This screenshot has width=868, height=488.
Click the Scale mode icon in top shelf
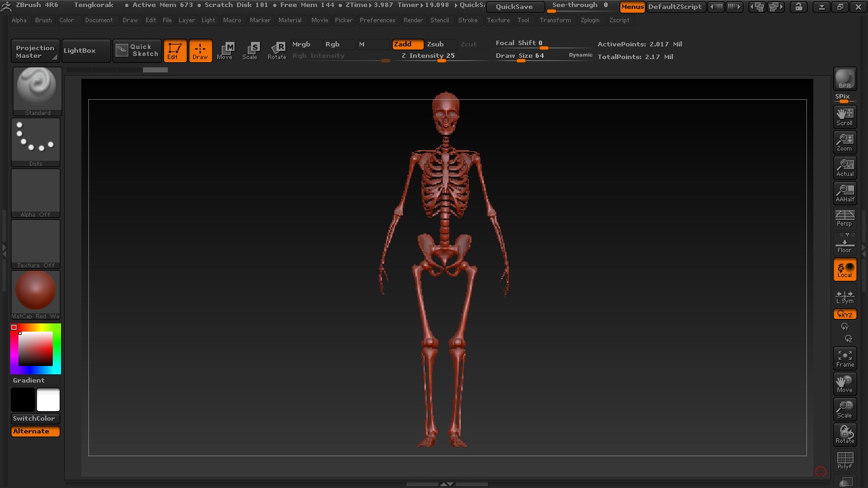tap(250, 51)
